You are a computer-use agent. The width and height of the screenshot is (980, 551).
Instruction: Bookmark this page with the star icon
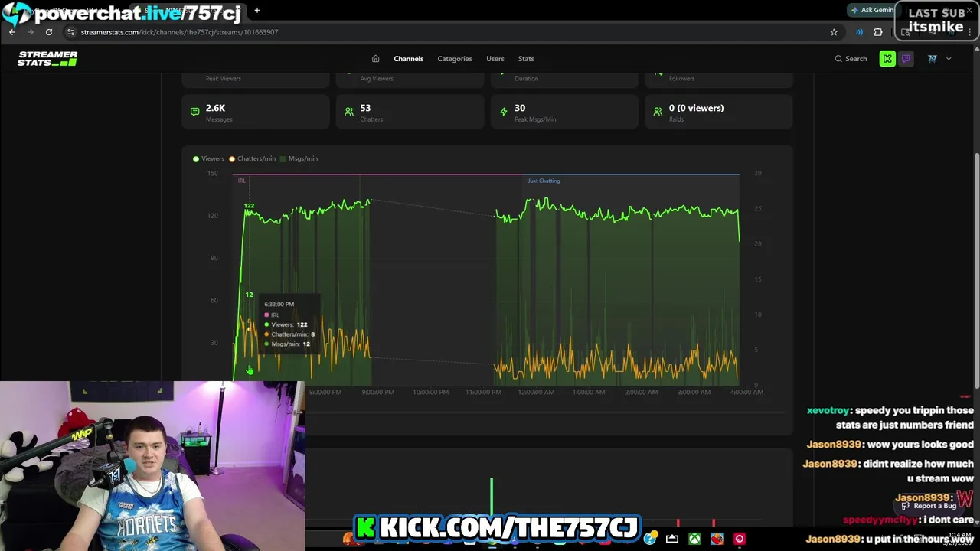[834, 32]
